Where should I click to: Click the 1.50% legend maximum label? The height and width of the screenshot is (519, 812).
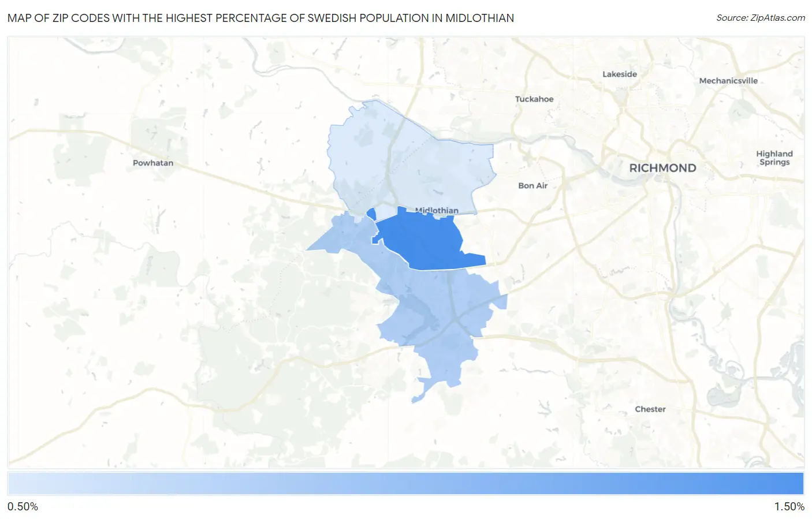pos(789,506)
